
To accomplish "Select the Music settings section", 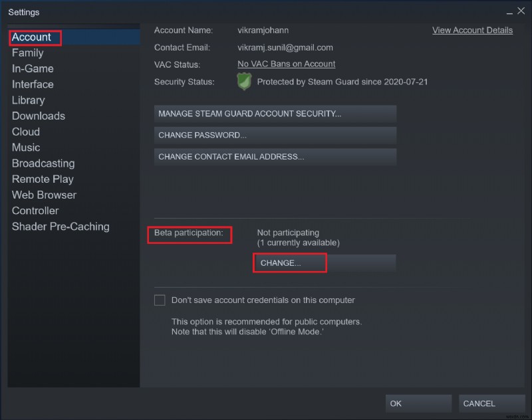I will [26, 147].
